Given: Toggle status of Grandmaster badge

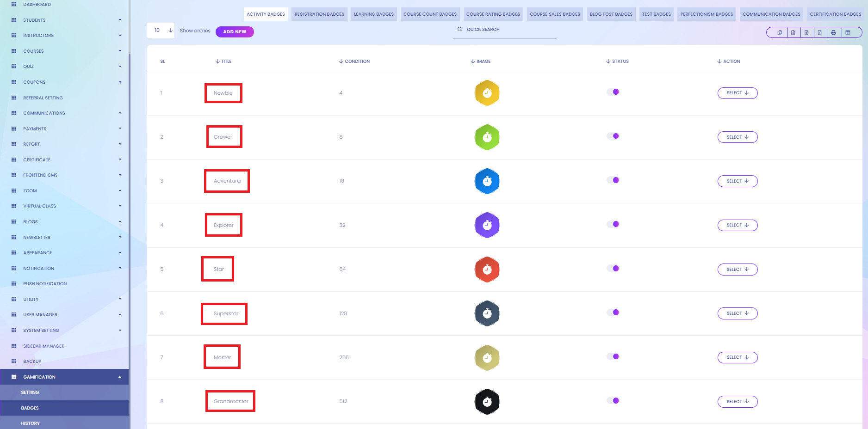Looking at the screenshot, I should tap(613, 400).
